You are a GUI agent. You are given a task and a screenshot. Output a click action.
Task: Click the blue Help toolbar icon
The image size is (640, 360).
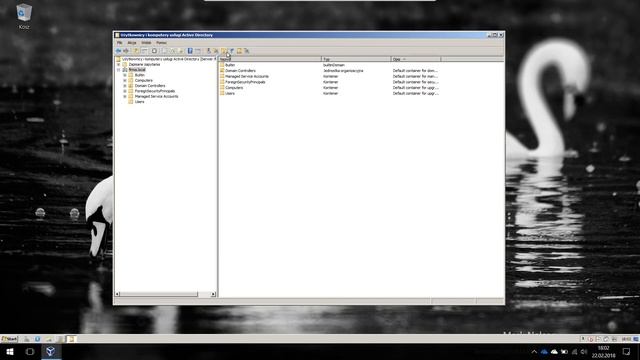[190, 51]
